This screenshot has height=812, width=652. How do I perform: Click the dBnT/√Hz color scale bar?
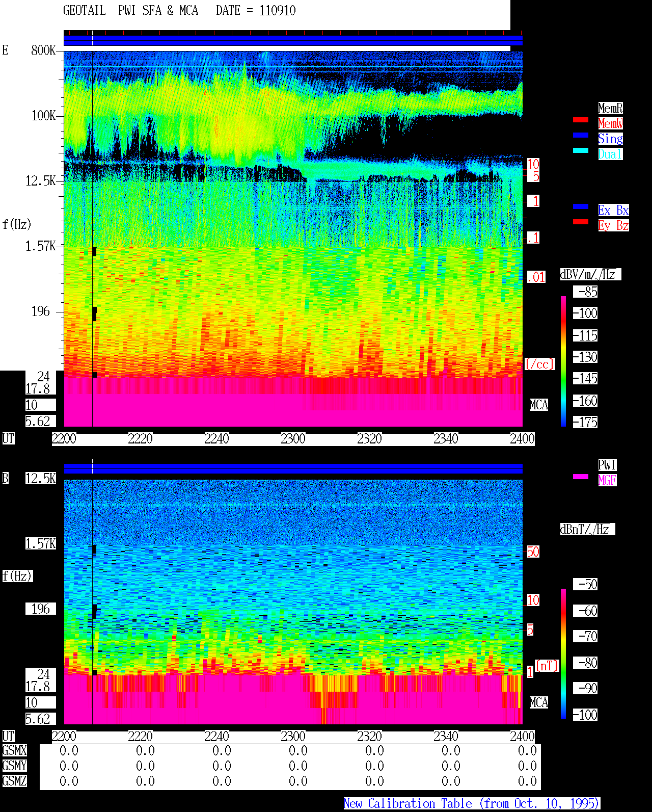pyautogui.click(x=563, y=654)
